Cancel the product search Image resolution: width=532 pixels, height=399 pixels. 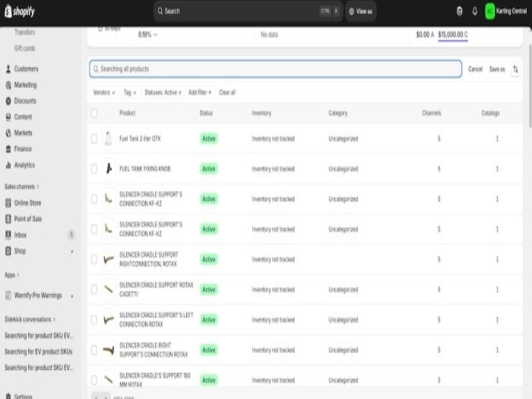475,69
